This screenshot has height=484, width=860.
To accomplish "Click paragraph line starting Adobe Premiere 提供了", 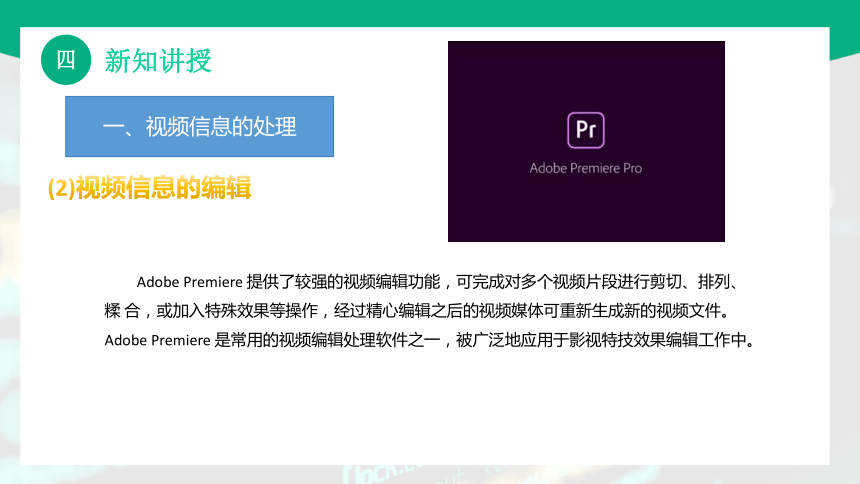I will pyautogui.click(x=439, y=282).
